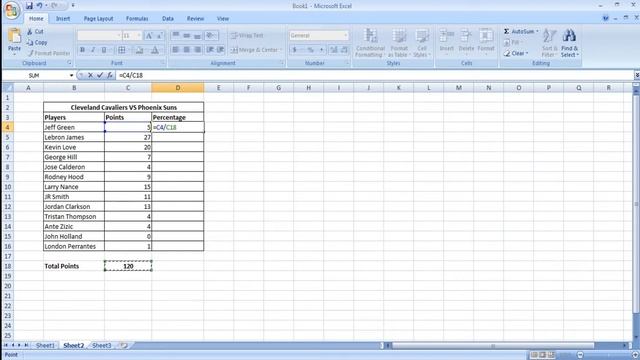Click AutoSum sigma icon

tap(507, 31)
